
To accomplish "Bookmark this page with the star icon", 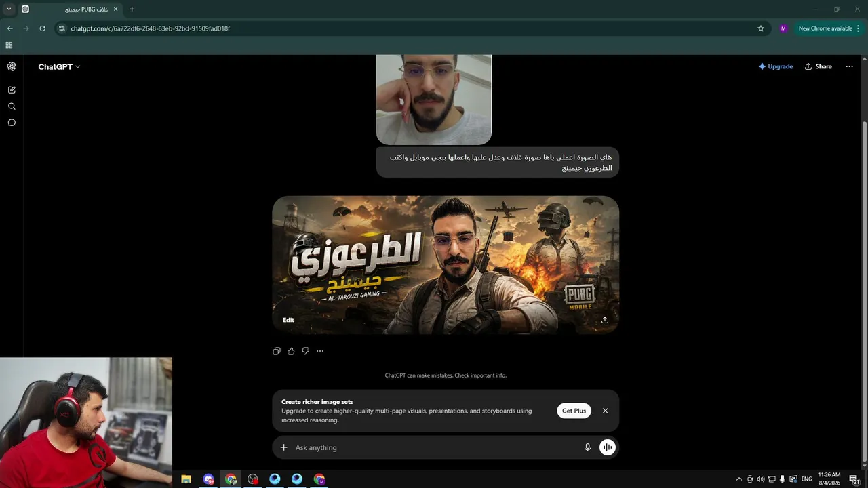I will tap(761, 28).
